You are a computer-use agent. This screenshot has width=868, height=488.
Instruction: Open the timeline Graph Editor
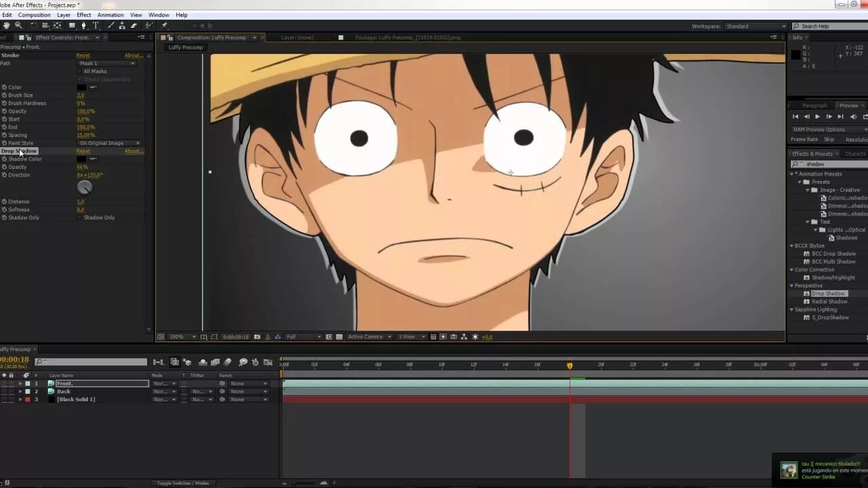[x=268, y=363]
